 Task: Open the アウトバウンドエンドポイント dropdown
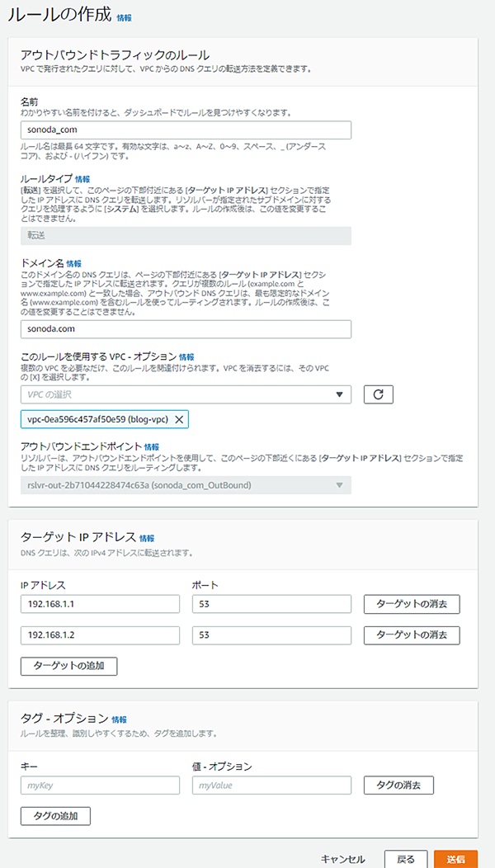[x=186, y=485]
